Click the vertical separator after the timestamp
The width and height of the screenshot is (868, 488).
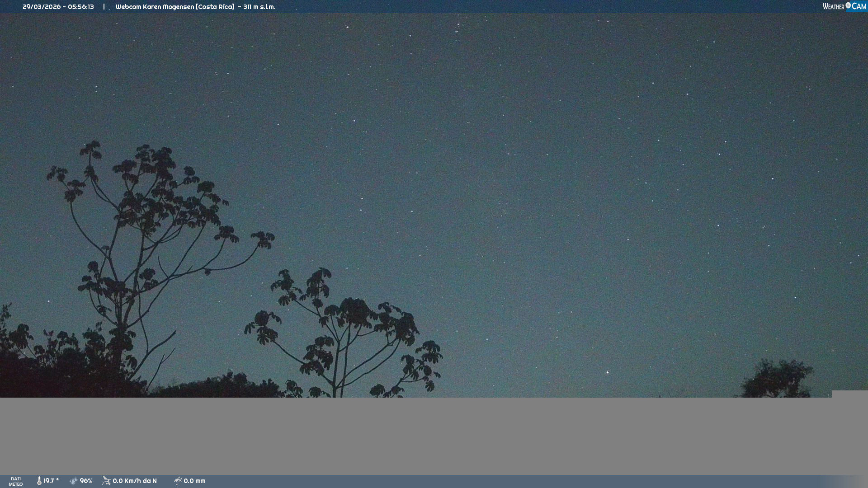tap(104, 7)
